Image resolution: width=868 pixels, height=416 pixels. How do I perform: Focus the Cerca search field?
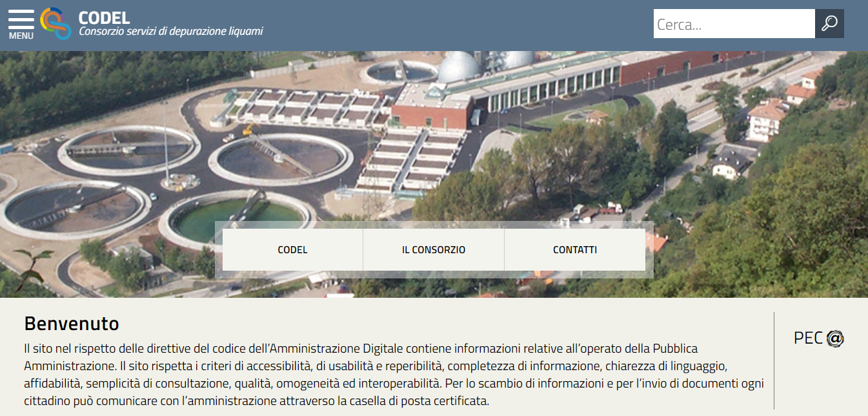pyautogui.click(x=734, y=24)
